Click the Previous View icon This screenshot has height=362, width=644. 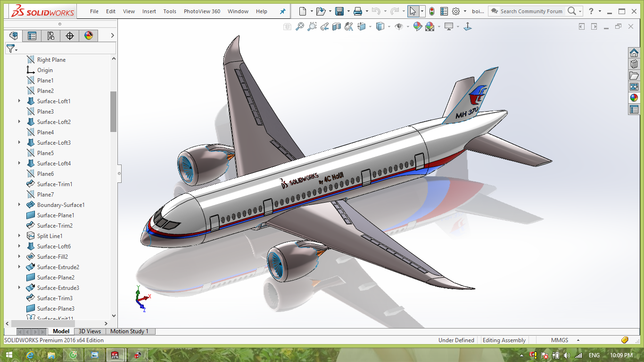pos(324,27)
